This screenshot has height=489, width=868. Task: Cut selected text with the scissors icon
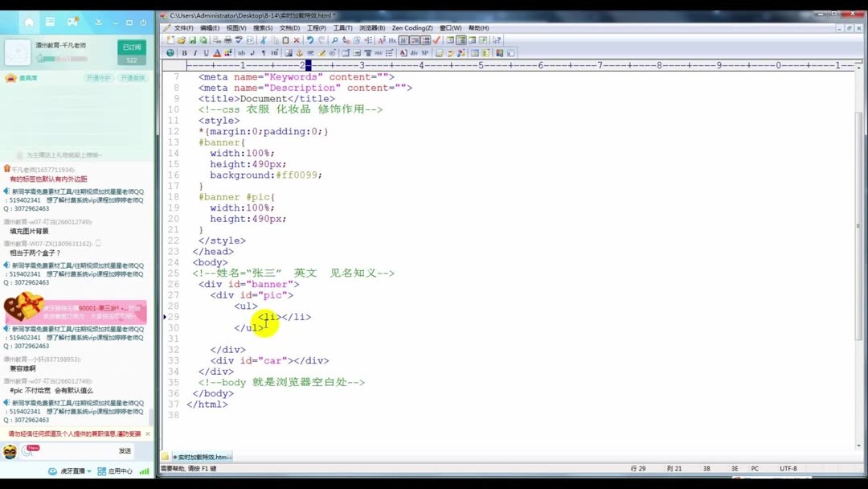265,40
